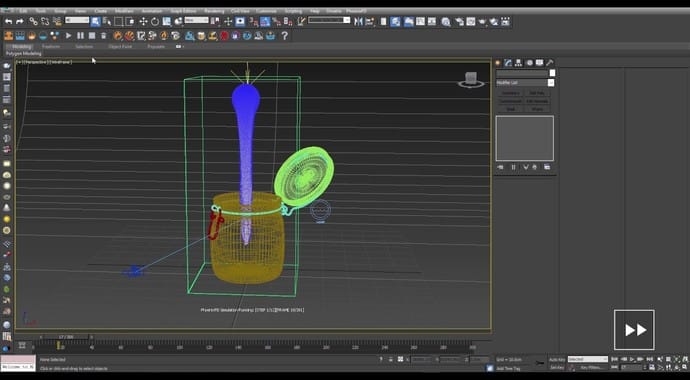690x380 pixels.
Task: Activate Bind to Space Warp tool
Action: (57, 21)
